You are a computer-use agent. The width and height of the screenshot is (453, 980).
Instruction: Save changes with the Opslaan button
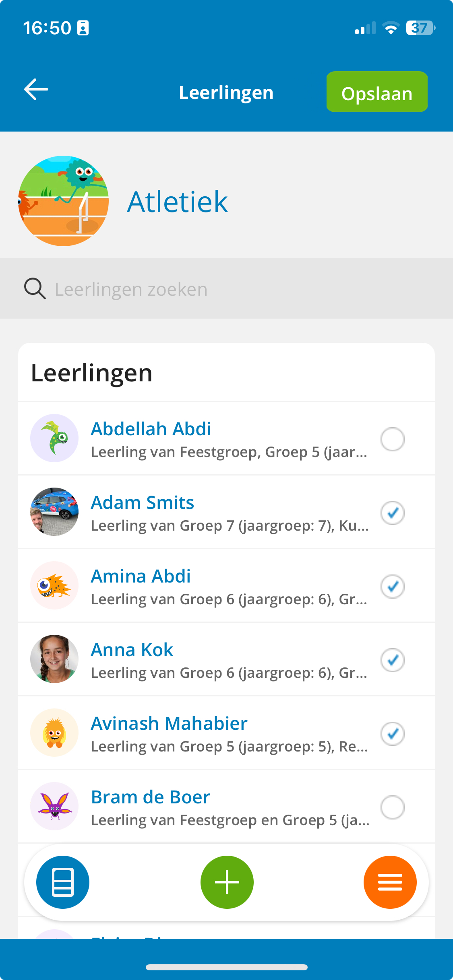click(x=377, y=92)
